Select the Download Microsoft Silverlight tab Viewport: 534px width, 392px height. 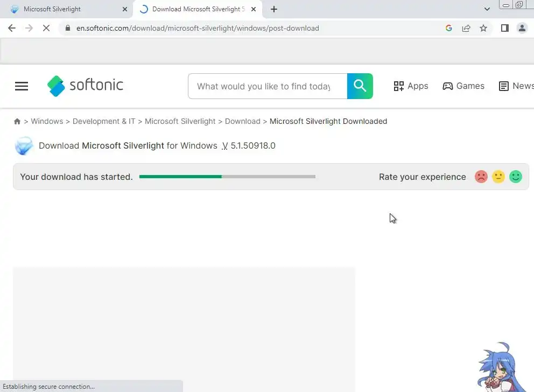coord(198,9)
